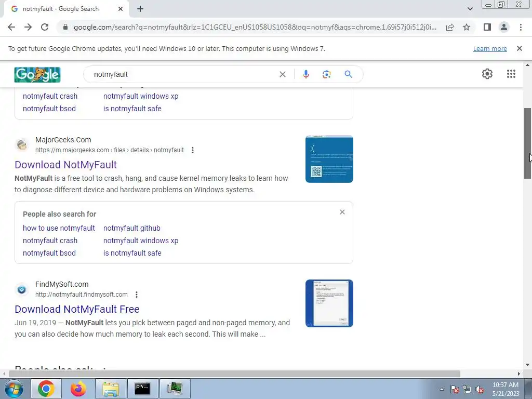Open the network tray icon
532x399 pixels.
tap(467, 389)
